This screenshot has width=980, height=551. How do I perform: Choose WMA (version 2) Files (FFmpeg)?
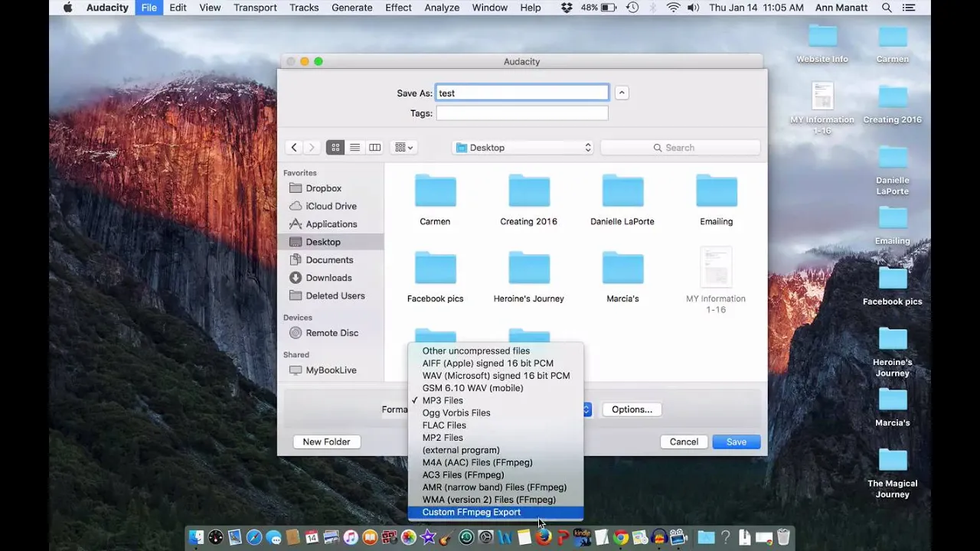tap(495, 500)
